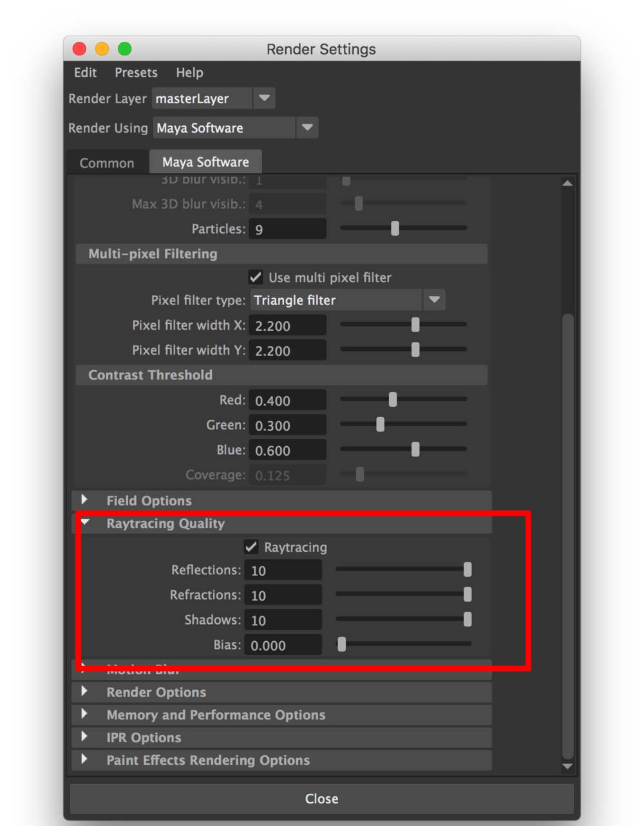Click the Bias value field

click(x=283, y=645)
